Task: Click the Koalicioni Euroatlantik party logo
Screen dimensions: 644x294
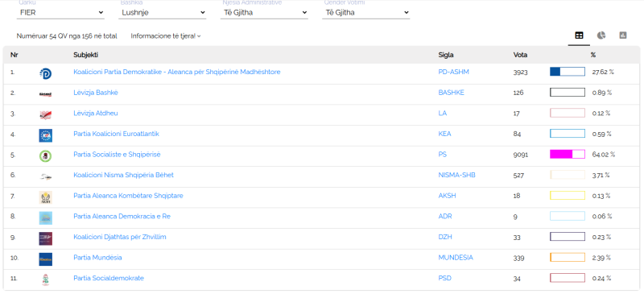Action: (46, 135)
